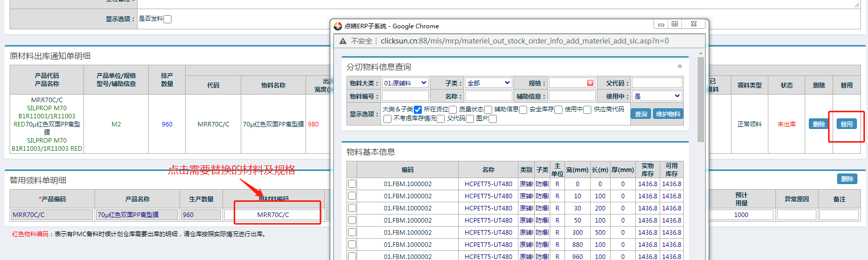Select the material row with width 300

coord(352,233)
